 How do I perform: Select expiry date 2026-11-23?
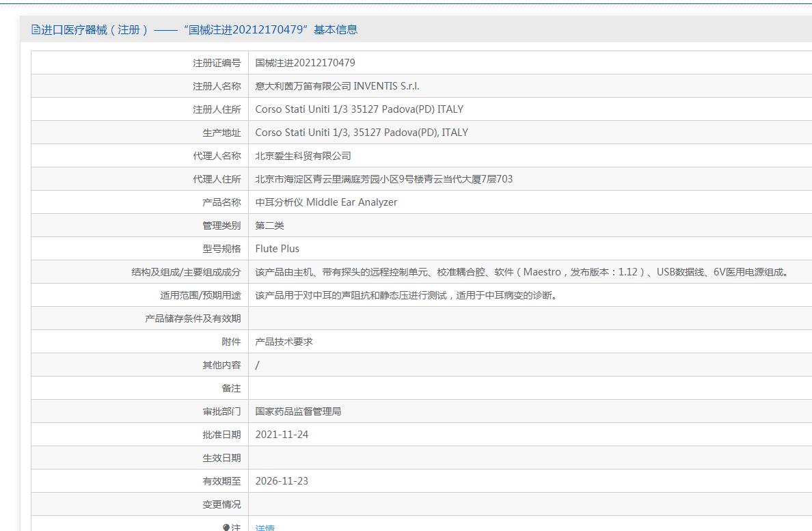coord(282,481)
